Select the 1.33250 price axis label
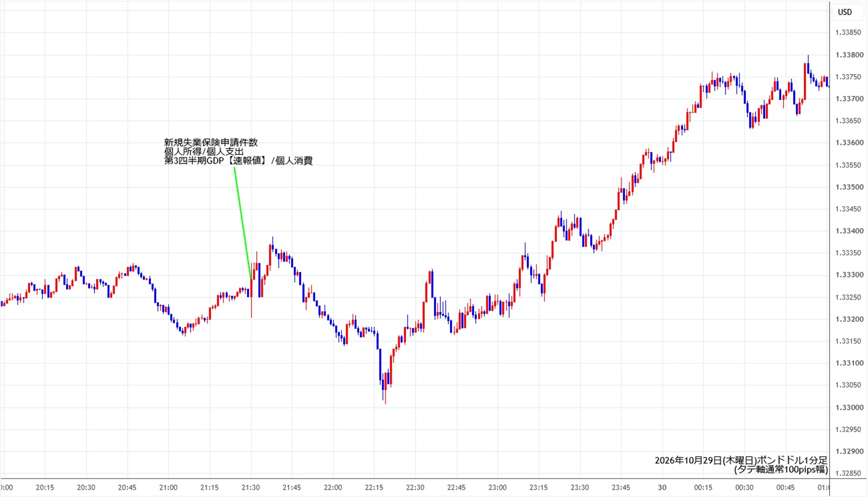 848,297
